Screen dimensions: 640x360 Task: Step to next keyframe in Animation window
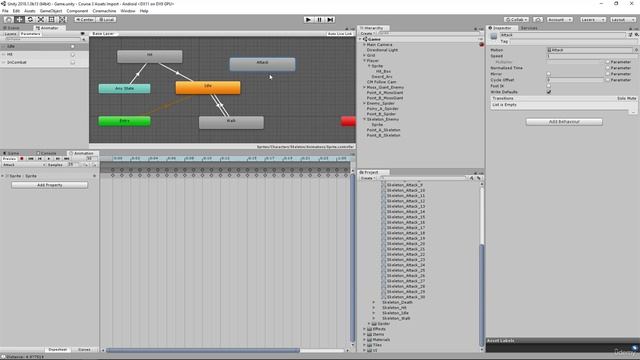coord(58,159)
